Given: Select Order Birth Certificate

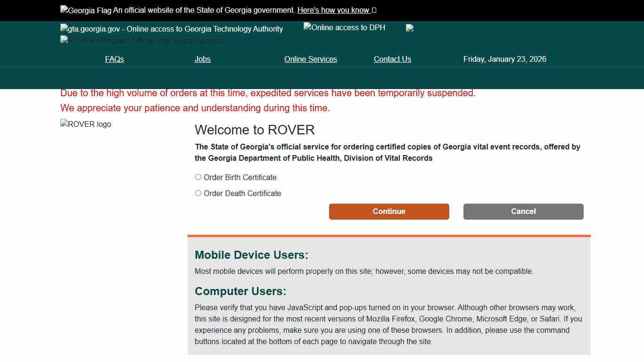Looking at the screenshot, I should click(x=198, y=177).
